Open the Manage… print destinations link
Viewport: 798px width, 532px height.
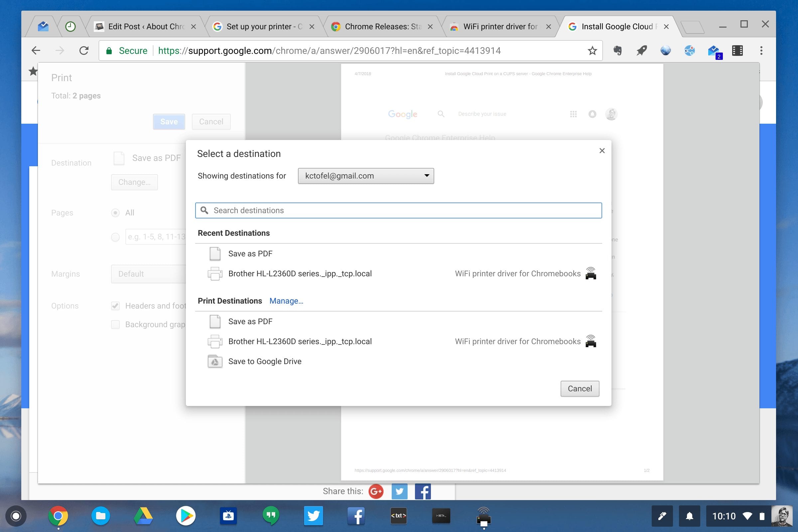(286, 301)
